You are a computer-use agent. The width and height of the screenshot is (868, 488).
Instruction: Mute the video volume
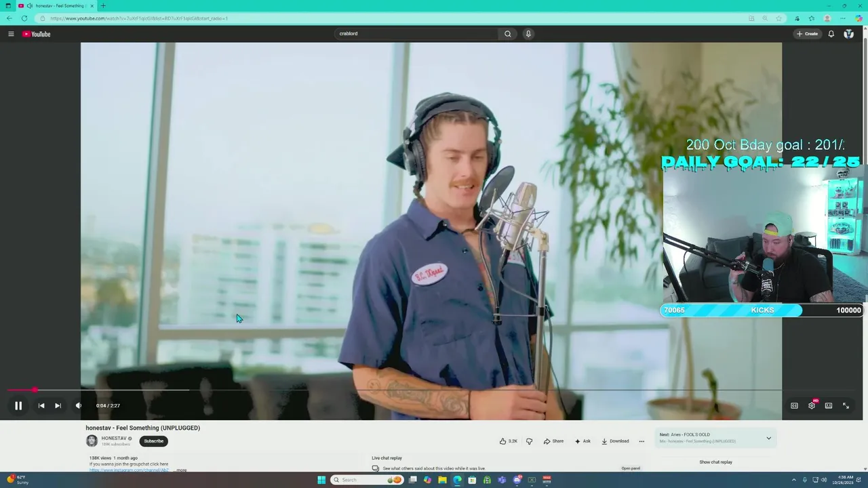click(79, 405)
